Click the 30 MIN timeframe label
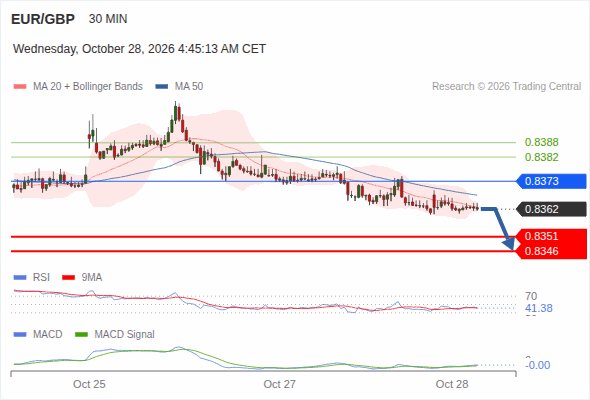This screenshot has width=590, height=400. (x=108, y=19)
